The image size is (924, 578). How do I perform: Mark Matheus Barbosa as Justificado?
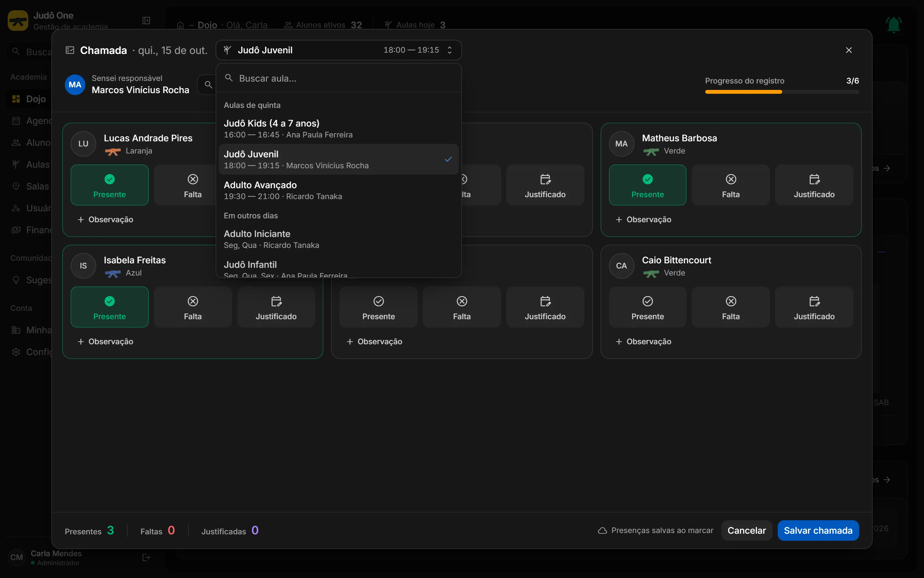pyautogui.click(x=814, y=185)
